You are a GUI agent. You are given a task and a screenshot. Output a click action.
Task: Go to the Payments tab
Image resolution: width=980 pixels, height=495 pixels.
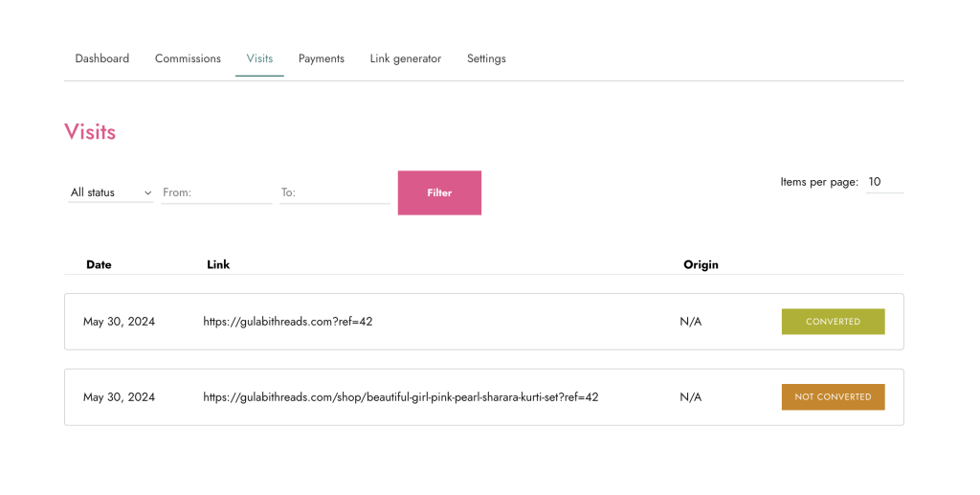click(x=321, y=58)
